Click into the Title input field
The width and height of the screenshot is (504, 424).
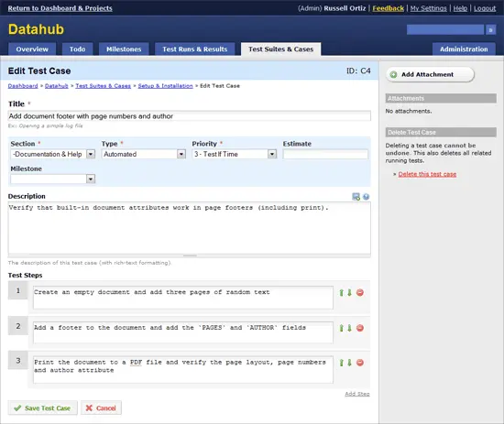pos(190,116)
